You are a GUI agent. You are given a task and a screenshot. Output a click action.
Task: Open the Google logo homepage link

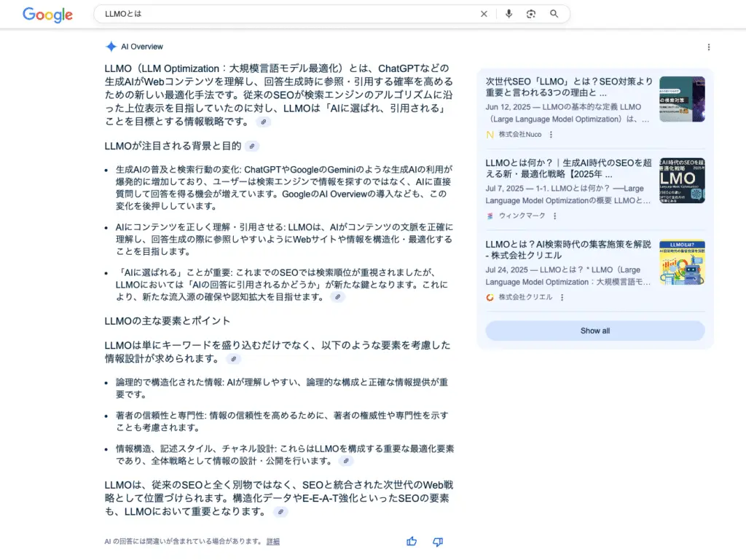click(x=47, y=15)
